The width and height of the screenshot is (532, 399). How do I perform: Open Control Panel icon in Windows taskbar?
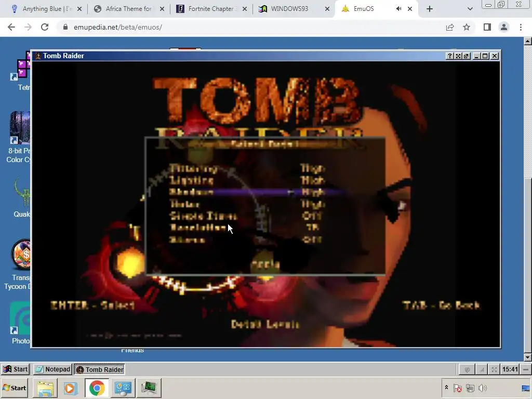point(123,388)
